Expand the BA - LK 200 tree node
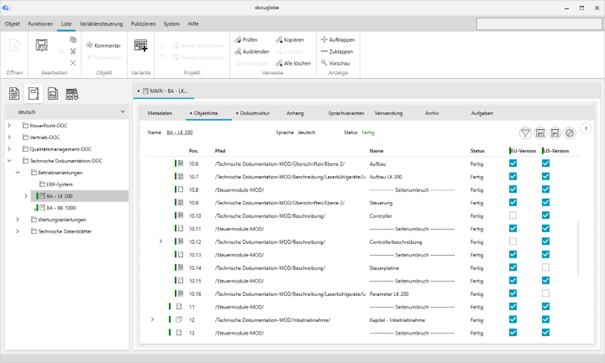This screenshot has width=605, height=363. pos(26,196)
